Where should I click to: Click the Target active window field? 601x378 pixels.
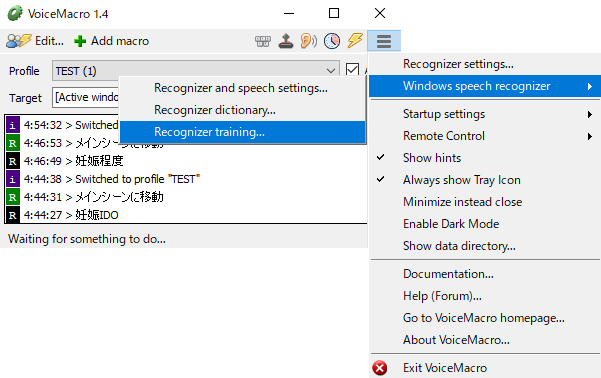tap(86, 97)
